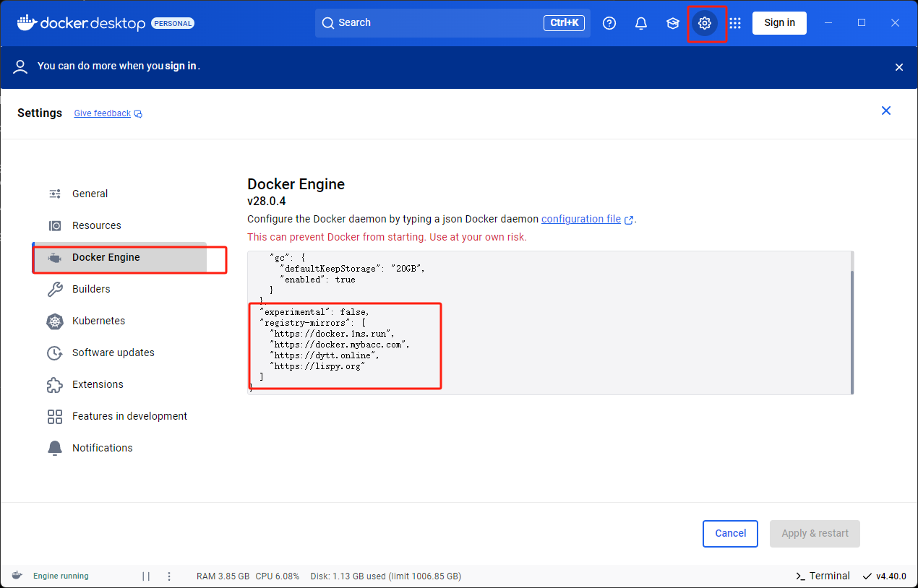The width and height of the screenshot is (918, 588).
Task: Click the Docker Engine whale icon
Action: point(55,257)
